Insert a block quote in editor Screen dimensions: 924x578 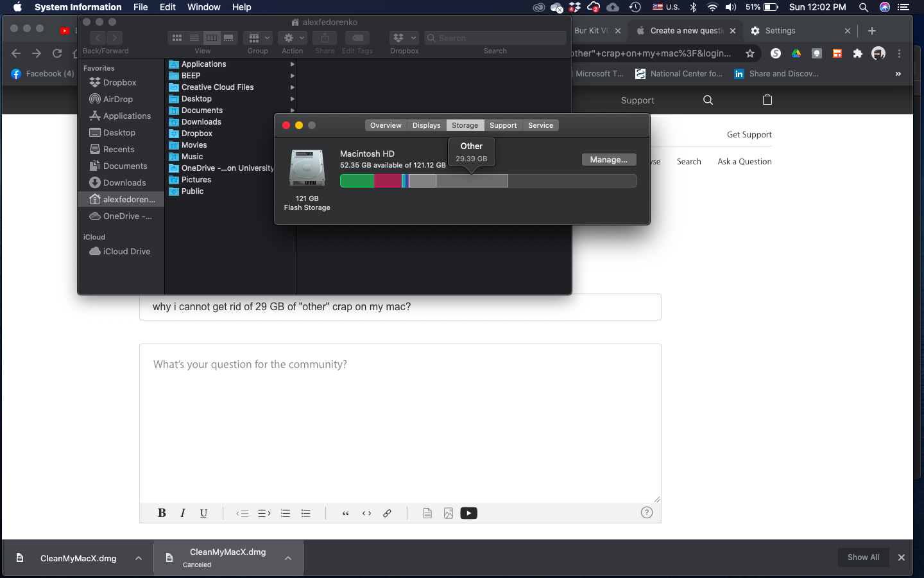point(346,513)
